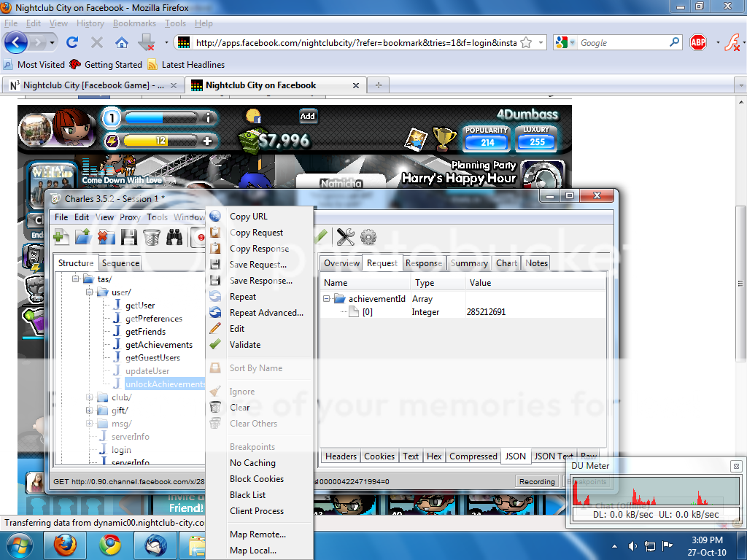Expand the club/ folder node
747x560 pixels.
pyautogui.click(x=89, y=397)
